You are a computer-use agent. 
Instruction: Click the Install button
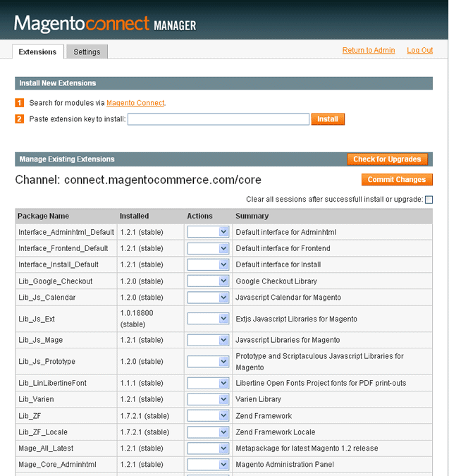[x=328, y=119]
